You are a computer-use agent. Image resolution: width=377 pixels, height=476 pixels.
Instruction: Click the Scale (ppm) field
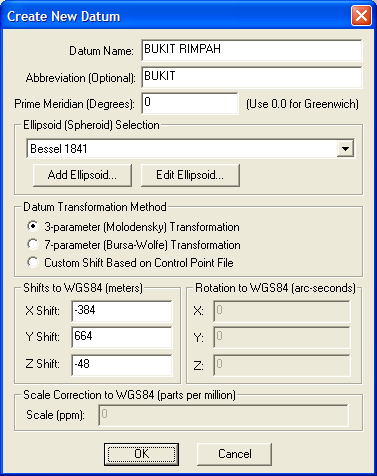224,415
